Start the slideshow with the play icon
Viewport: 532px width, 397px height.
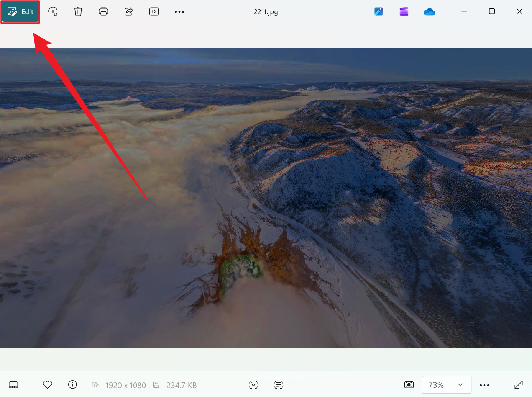(x=154, y=12)
